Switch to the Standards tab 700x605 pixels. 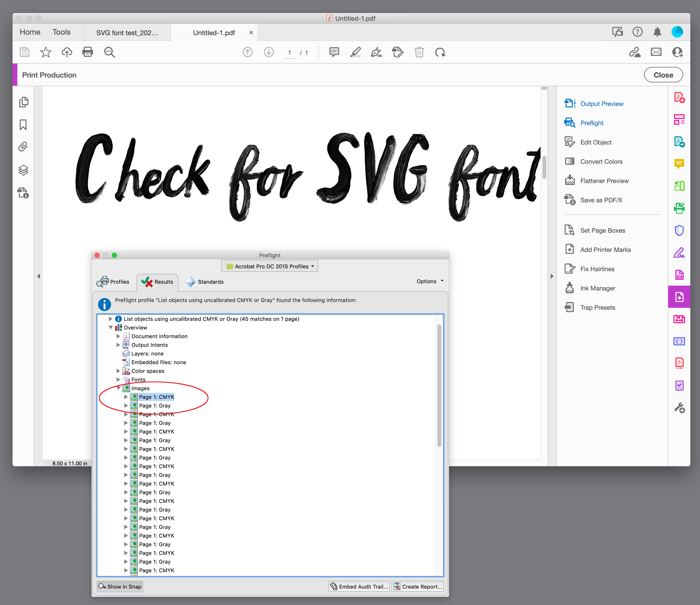click(x=205, y=282)
